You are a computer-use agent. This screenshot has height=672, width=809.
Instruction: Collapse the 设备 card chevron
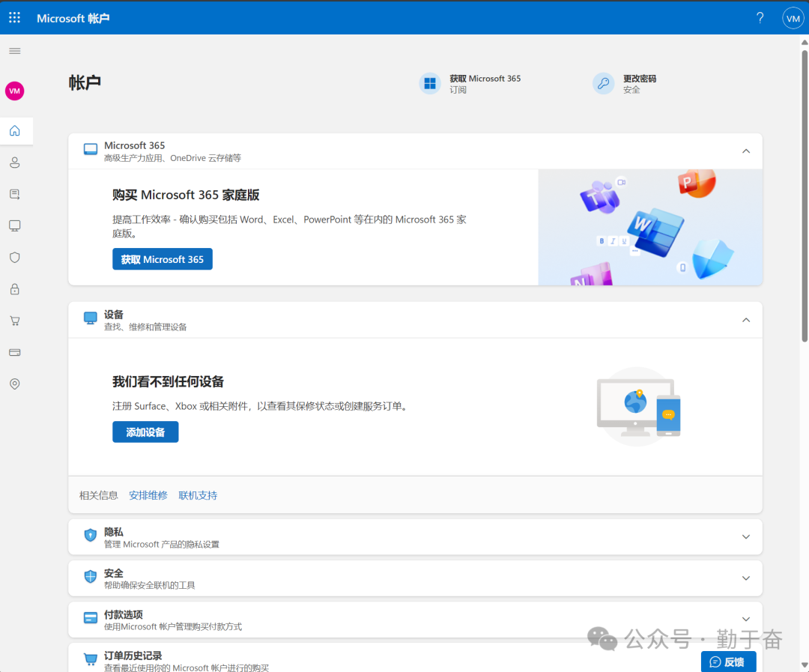click(x=746, y=320)
